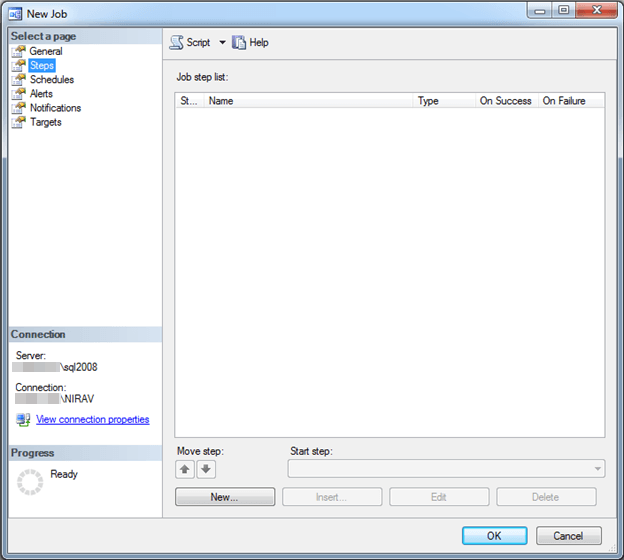Click the Job step list label

pos(202,77)
